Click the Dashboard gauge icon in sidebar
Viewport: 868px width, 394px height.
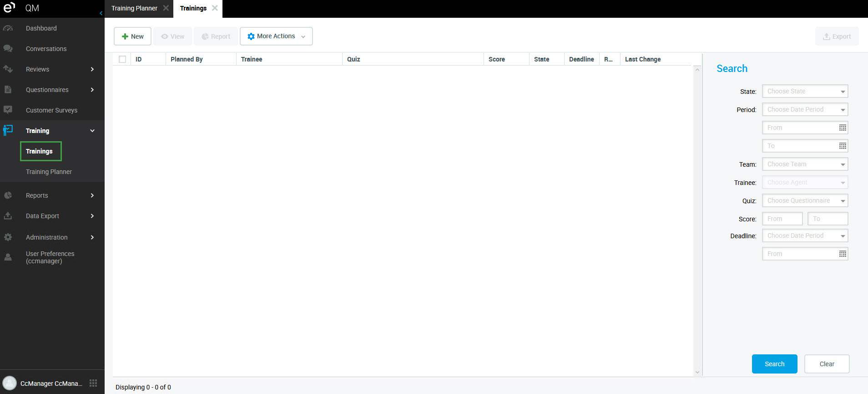coord(8,28)
